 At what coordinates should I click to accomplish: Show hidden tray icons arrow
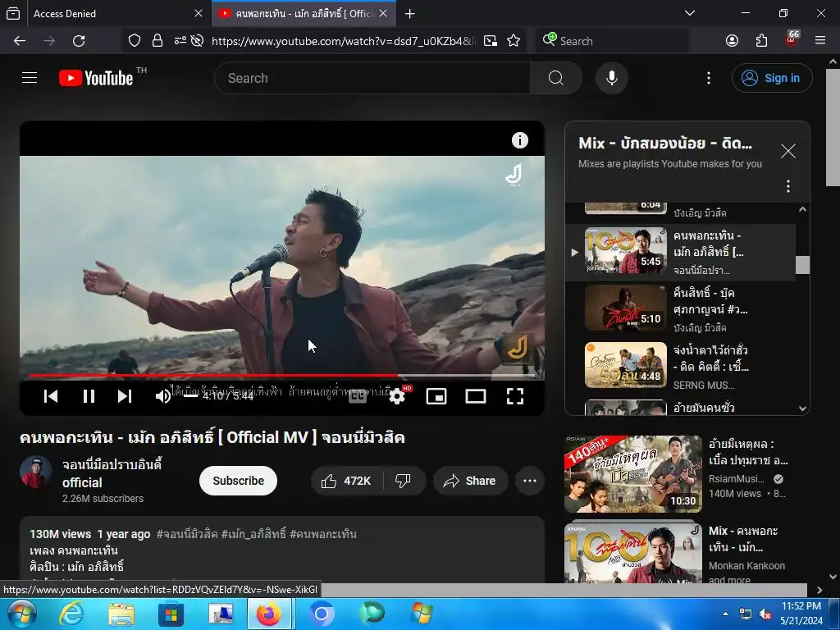click(x=725, y=614)
